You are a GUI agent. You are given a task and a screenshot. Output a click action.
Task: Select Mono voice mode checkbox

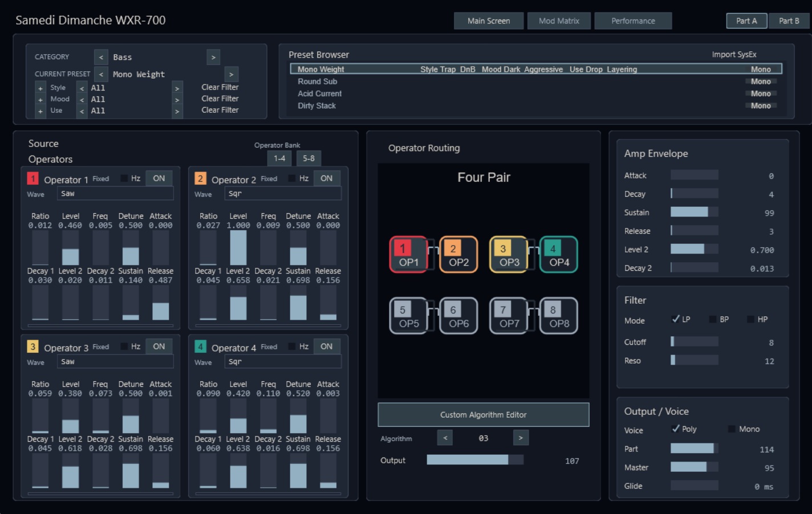(732, 429)
